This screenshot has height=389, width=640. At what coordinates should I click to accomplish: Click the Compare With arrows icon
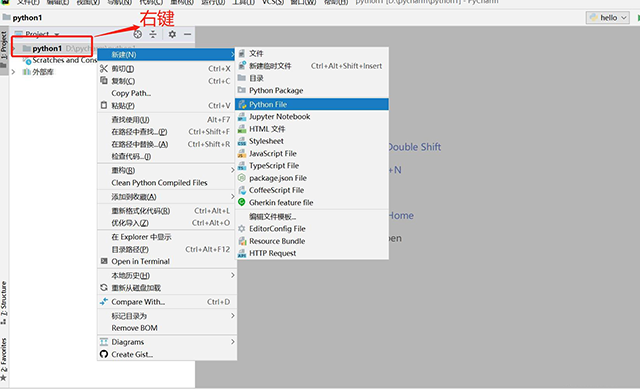pos(104,302)
